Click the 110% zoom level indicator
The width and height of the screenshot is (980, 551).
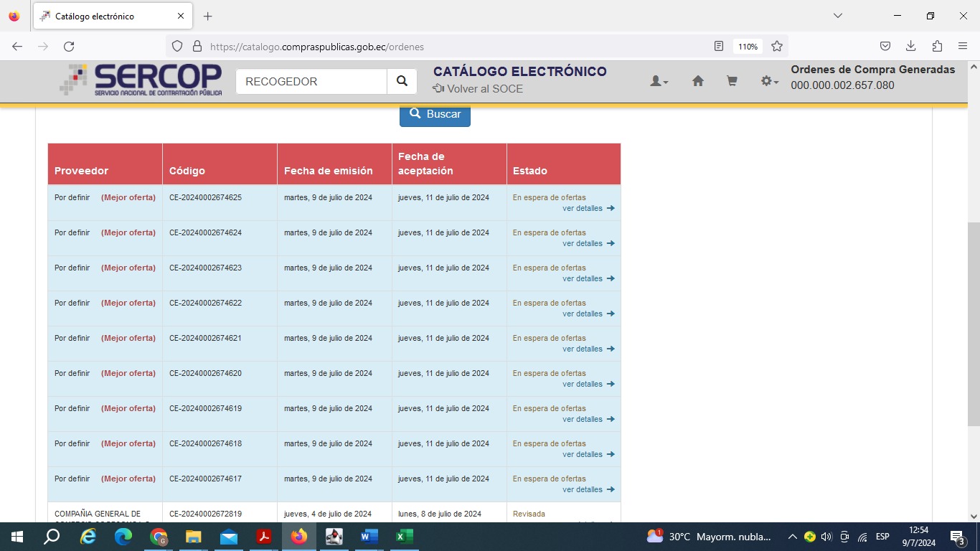[748, 47]
